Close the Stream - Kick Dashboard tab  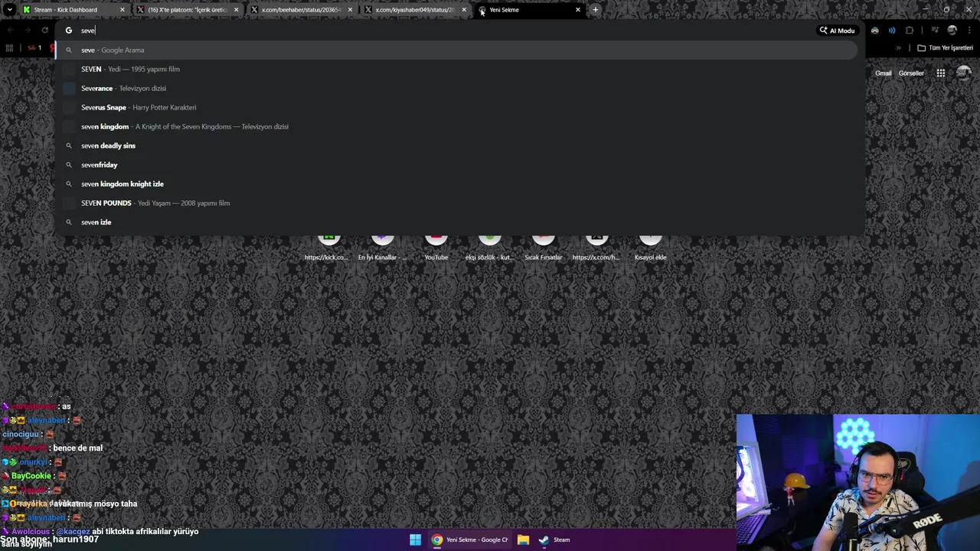click(x=122, y=10)
